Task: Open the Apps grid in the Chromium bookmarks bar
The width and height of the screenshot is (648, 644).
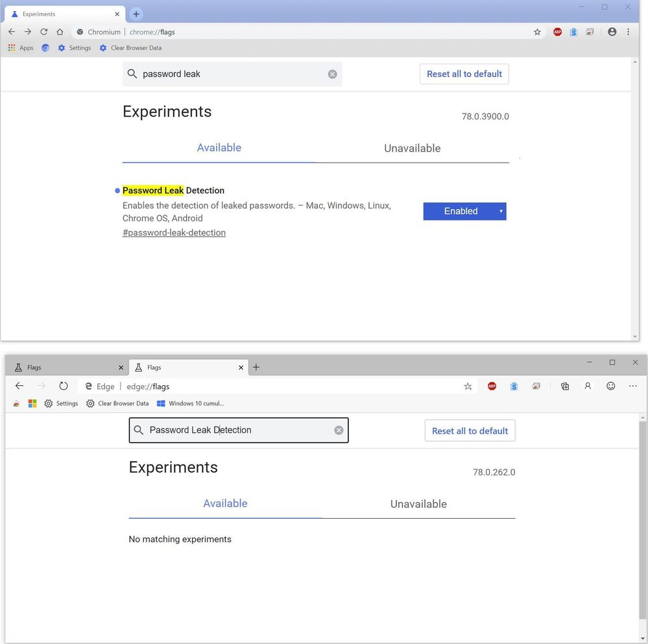Action: (21, 48)
